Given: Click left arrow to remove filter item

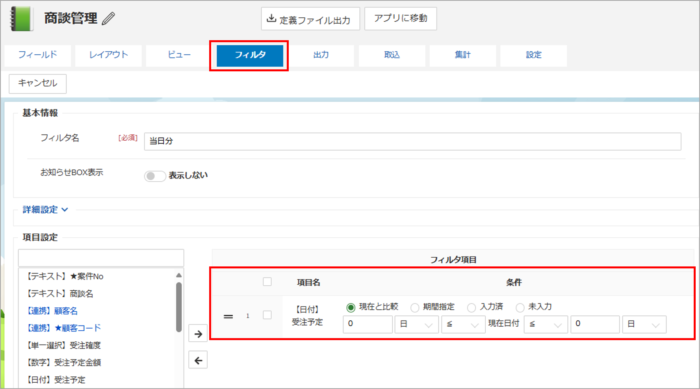Looking at the screenshot, I should [x=198, y=360].
